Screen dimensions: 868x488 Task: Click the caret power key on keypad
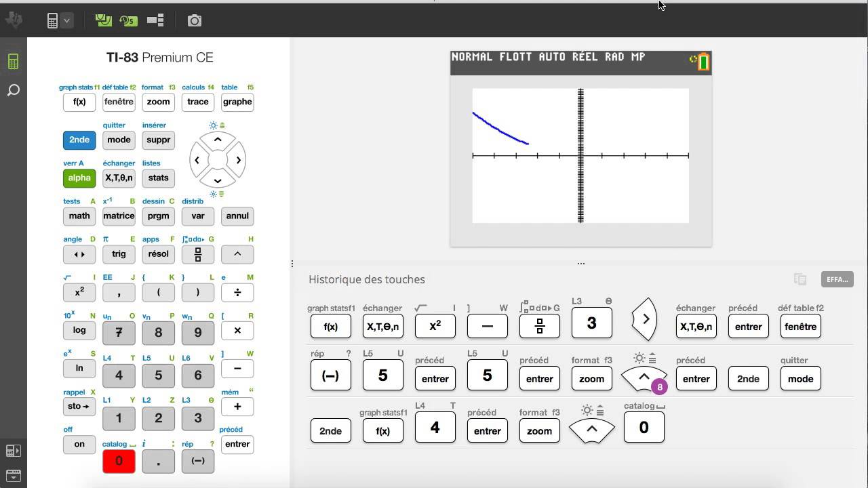coord(237,254)
